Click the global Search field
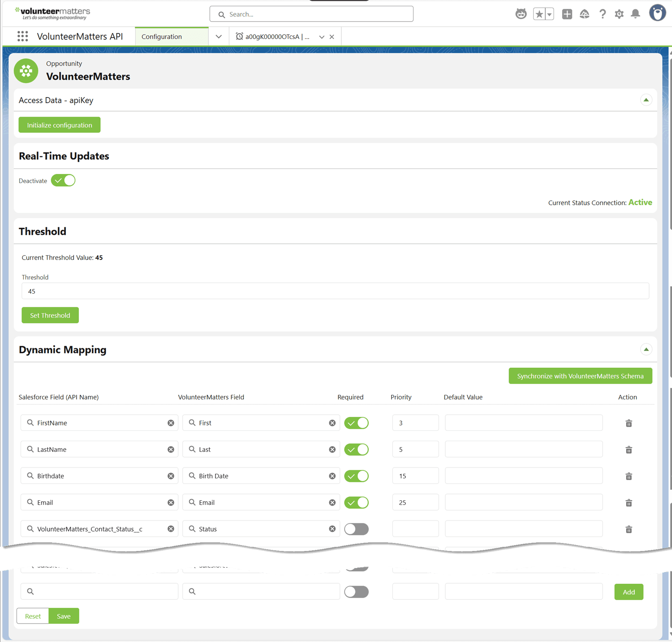The height and width of the screenshot is (642, 672). 311,14
